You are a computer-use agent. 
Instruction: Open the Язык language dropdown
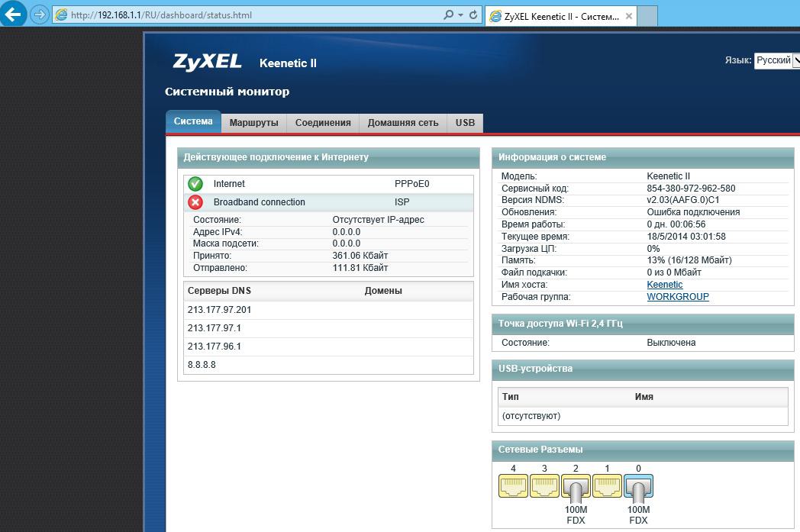776,60
